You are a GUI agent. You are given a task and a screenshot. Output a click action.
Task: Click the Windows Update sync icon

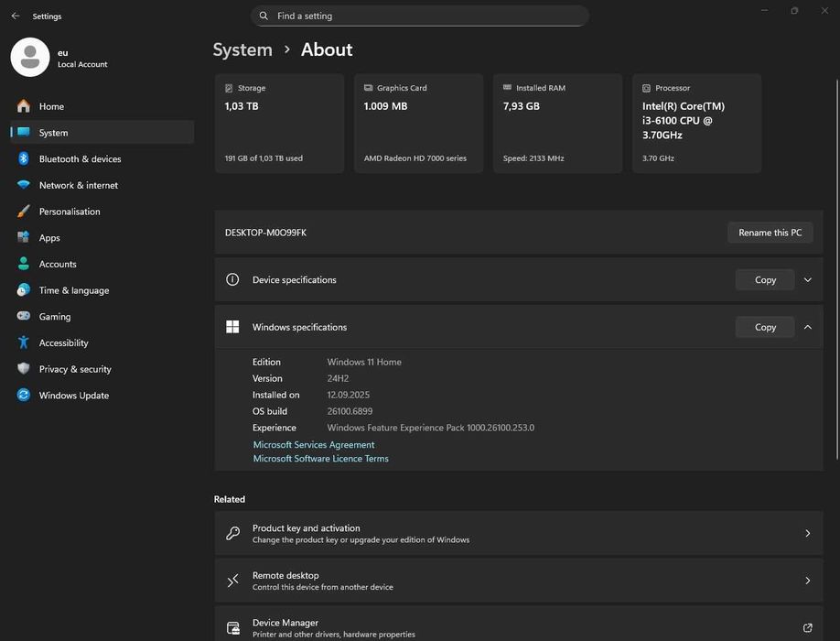(x=23, y=396)
